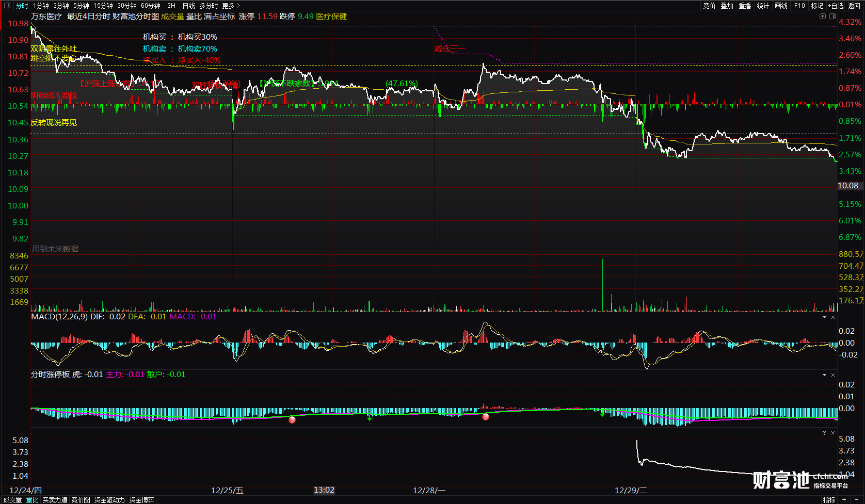The height and width of the screenshot is (504, 865).
Task: Click the 分时涨停板 indicator title
Action: click(50, 375)
